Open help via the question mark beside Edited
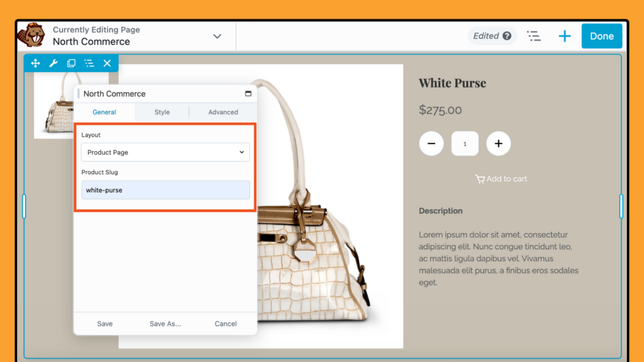This screenshot has height=362, width=644. pos(507,36)
